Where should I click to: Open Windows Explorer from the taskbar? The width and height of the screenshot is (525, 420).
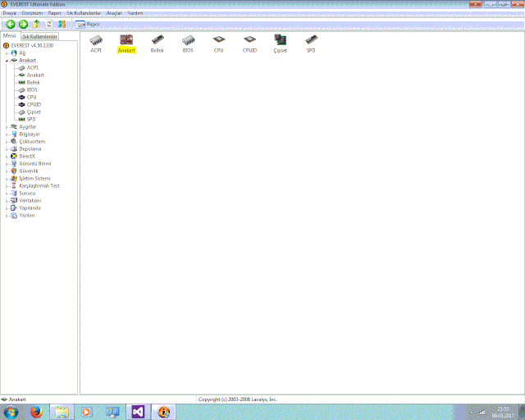point(62,412)
